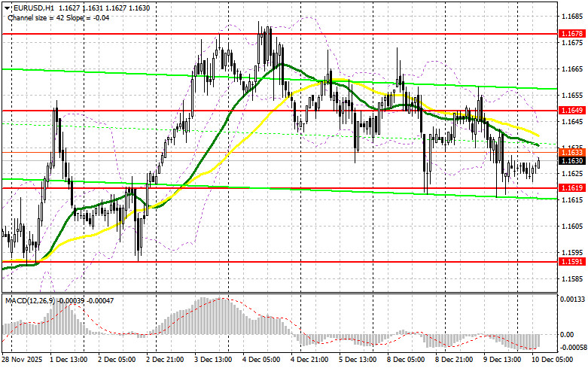Click the 2 Dec 21:00 time label
This screenshot has height=368, width=588.
pyautogui.click(x=165, y=360)
